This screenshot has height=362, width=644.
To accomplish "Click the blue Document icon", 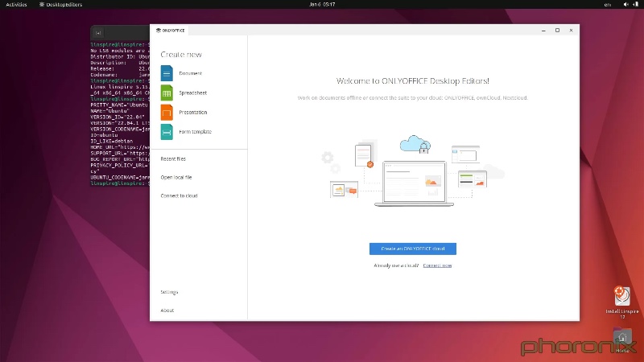I will tap(167, 73).
